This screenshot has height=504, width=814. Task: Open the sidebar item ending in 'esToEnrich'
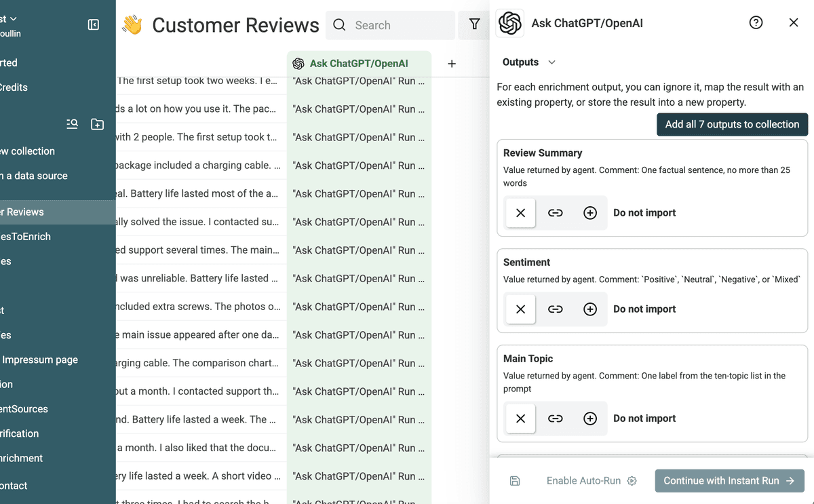pyautogui.click(x=25, y=237)
